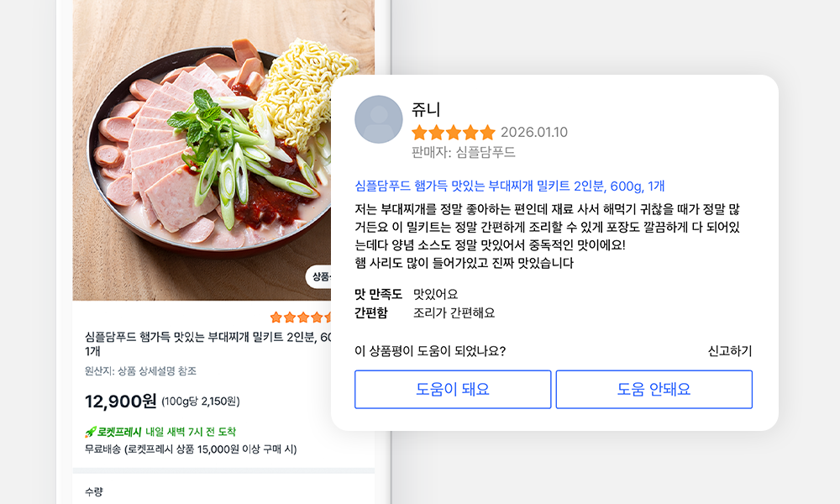Click the 도움 안돼요 button

(654, 390)
